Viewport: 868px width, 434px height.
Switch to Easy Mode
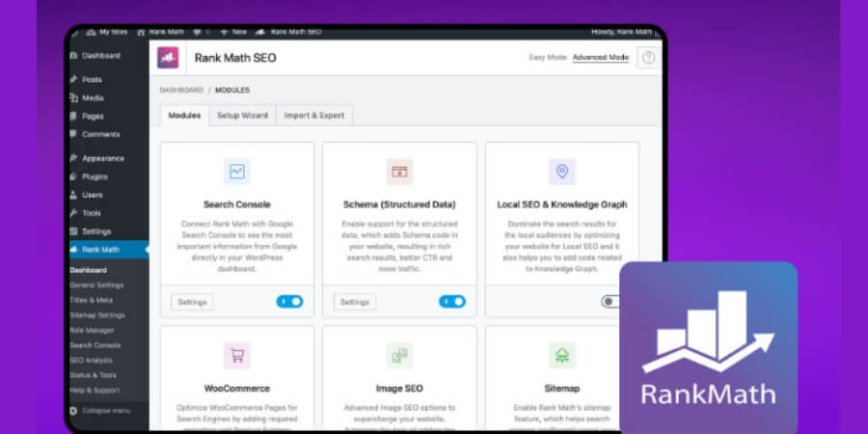pos(548,58)
